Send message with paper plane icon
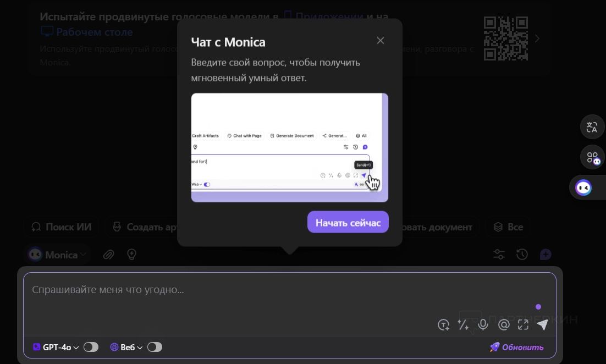 [543, 325]
